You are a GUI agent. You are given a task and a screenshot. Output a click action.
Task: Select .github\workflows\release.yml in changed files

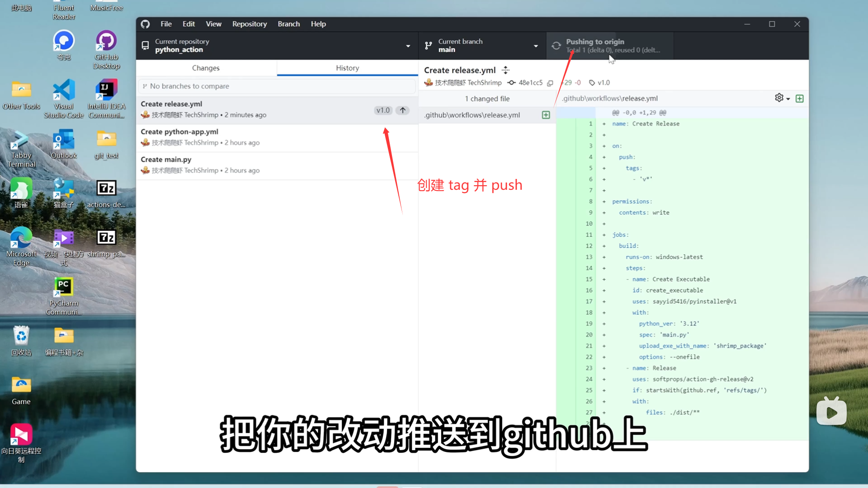(472, 115)
